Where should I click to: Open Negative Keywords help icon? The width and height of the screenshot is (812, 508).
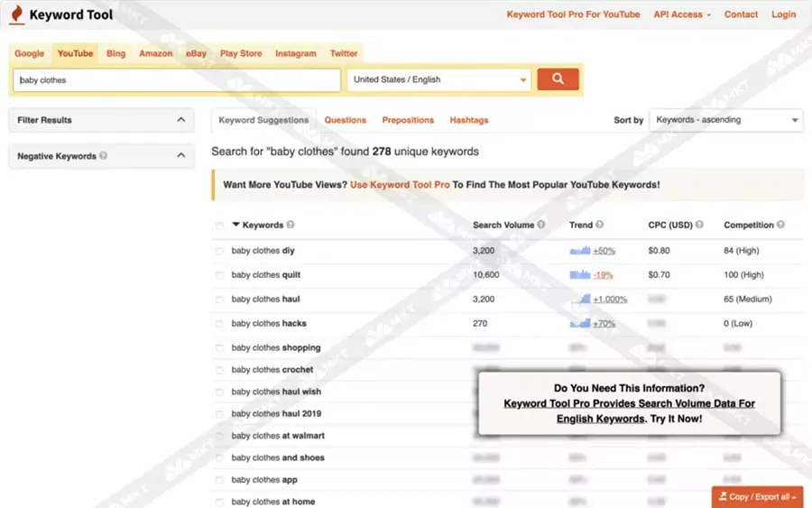coord(104,155)
